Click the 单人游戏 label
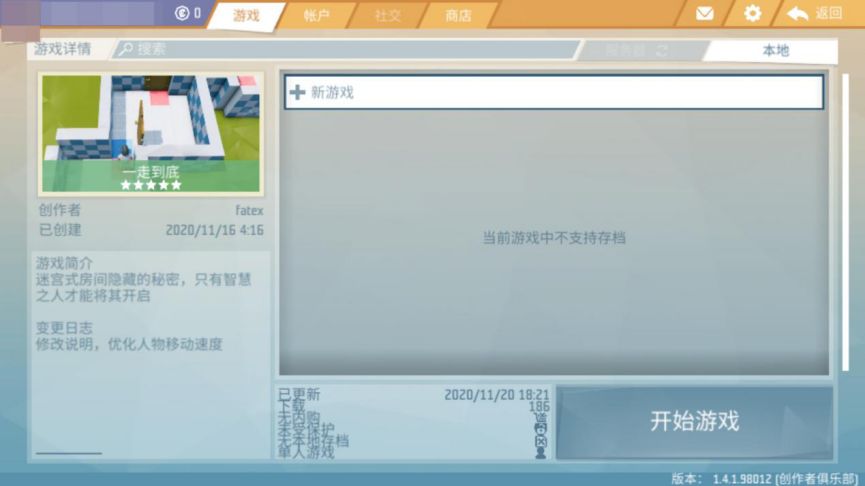This screenshot has width=865, height=486. [x=306, y=453]
